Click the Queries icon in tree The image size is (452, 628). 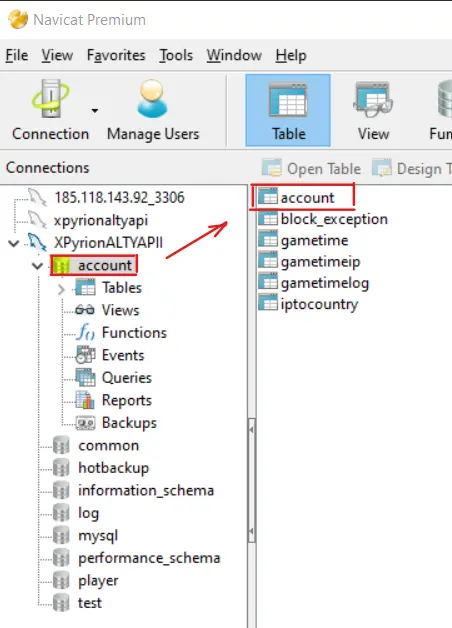[85, 378]
